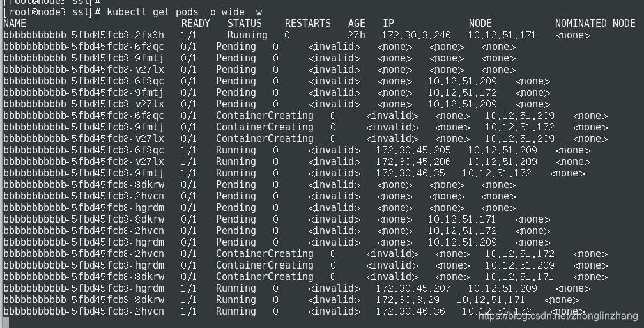Click Running status of pod v27lx

pos(236,162)
